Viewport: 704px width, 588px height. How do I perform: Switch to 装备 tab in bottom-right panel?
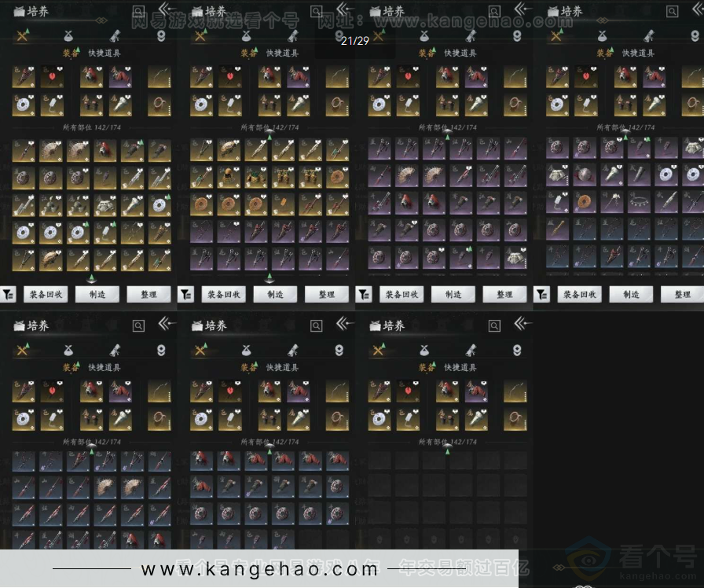tap(426, 367)
